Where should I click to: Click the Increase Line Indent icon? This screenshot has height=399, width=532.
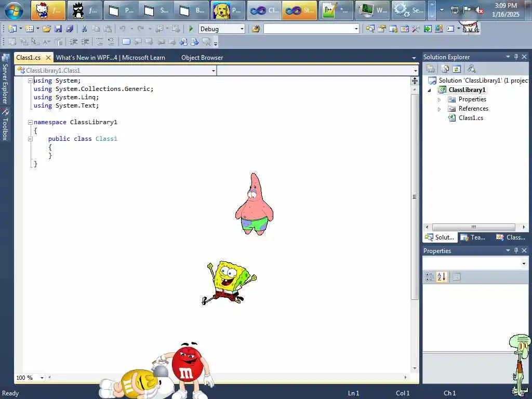click(85, 42)
